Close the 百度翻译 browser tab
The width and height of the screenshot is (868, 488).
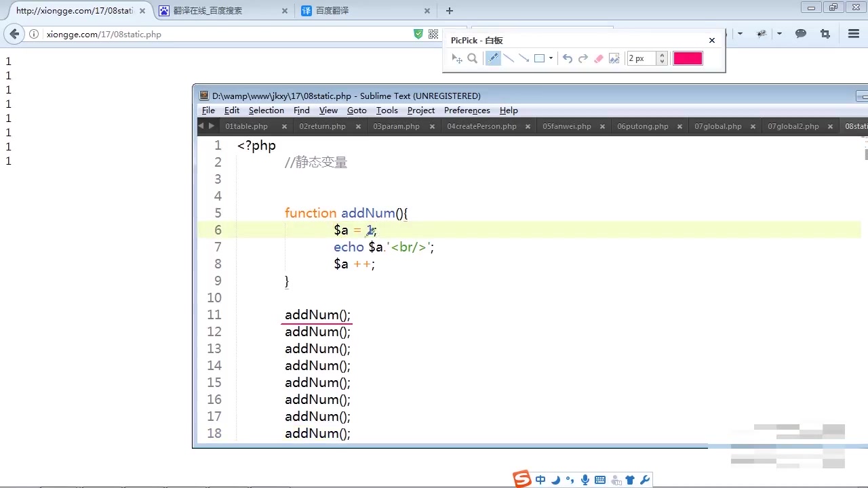coord(427,11)
